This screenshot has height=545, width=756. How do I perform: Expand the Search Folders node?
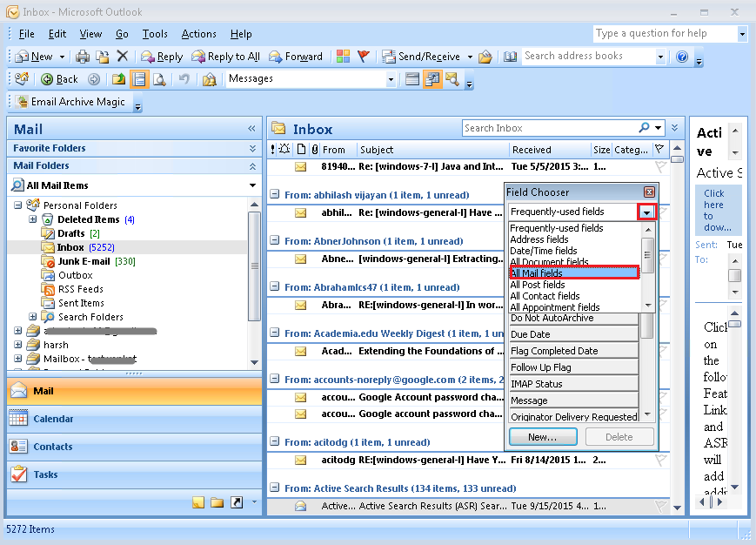tap(32, 316)
